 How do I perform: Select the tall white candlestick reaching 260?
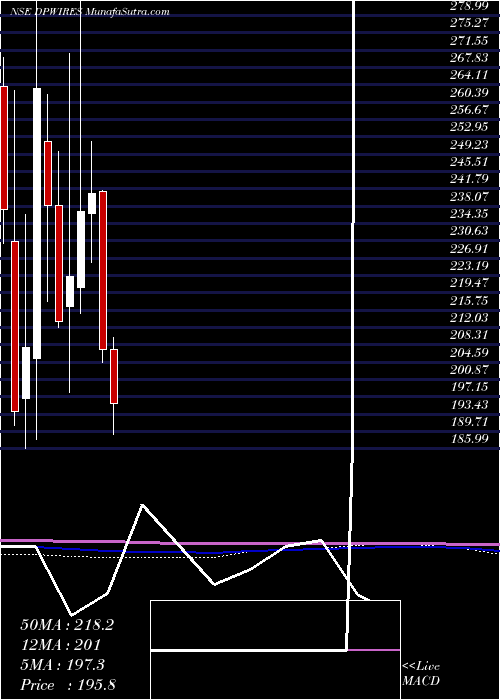(x=37, y=223)
